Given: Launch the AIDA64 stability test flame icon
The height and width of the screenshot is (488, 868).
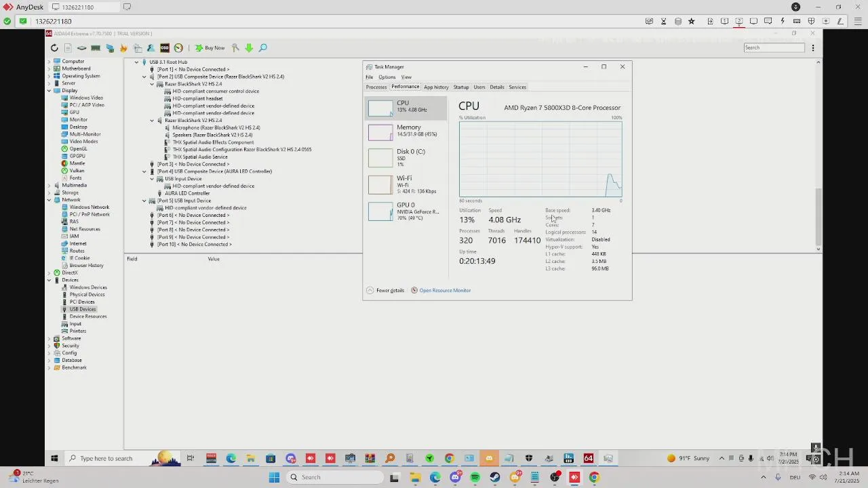Looking at the screenshot, I should 123,48.
